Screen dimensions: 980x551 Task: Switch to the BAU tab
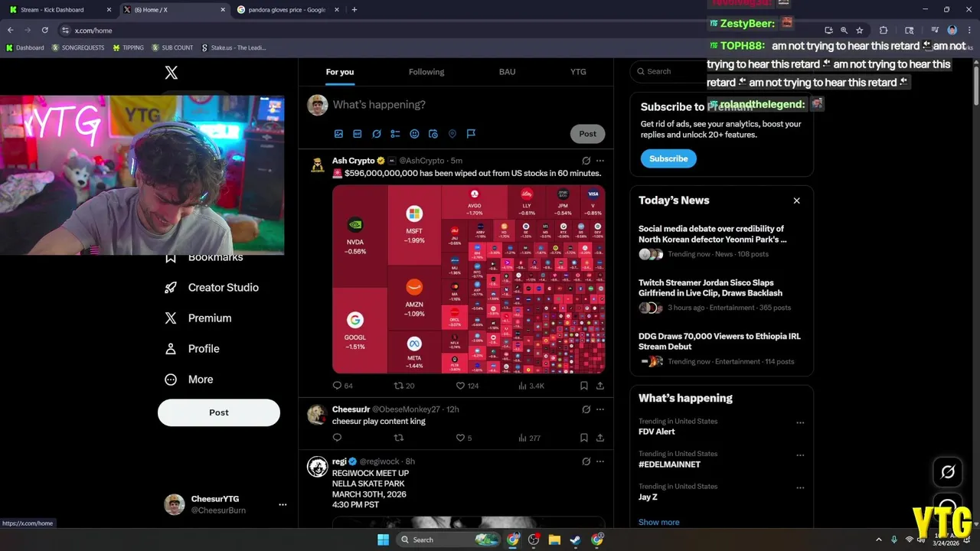point(507,72)
